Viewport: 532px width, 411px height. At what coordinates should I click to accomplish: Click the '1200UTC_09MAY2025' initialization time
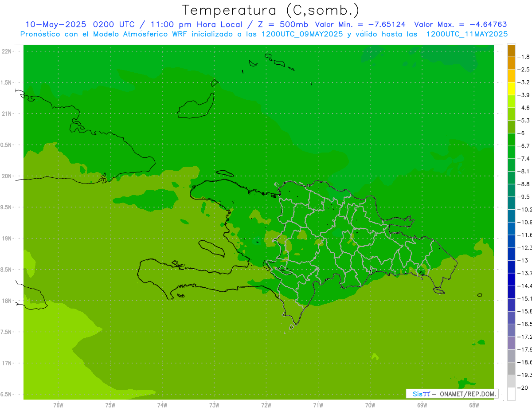(301, 34)
